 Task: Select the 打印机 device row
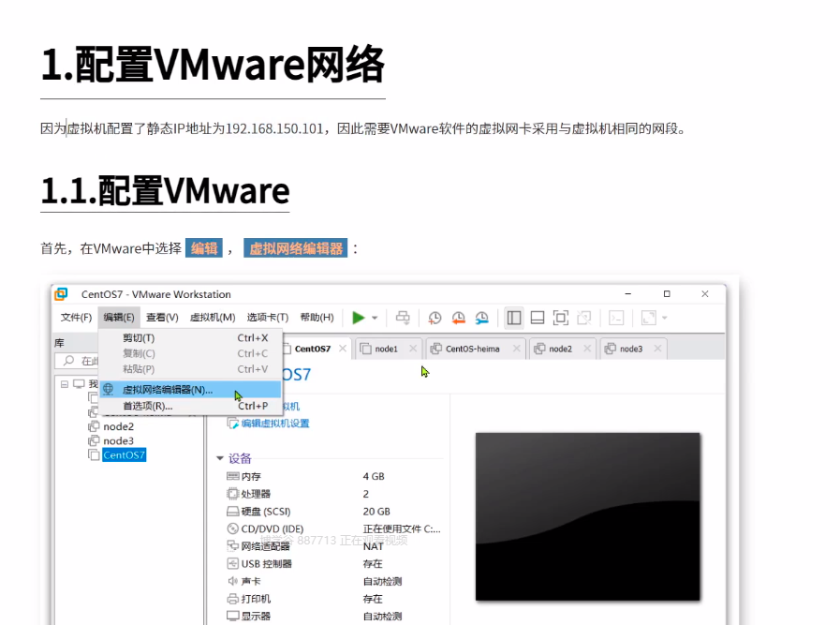[333, 599]
